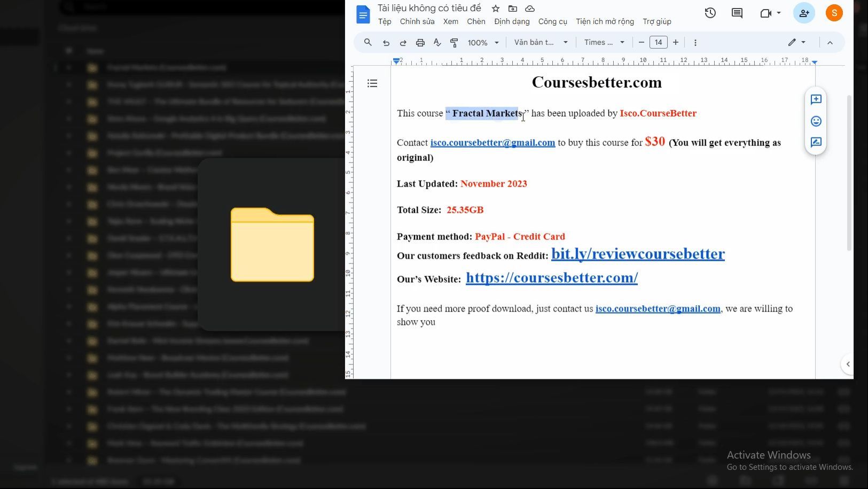Open editing mode pencil dropdown
This screenshot has height=489, width=868.
click(796, 42)
